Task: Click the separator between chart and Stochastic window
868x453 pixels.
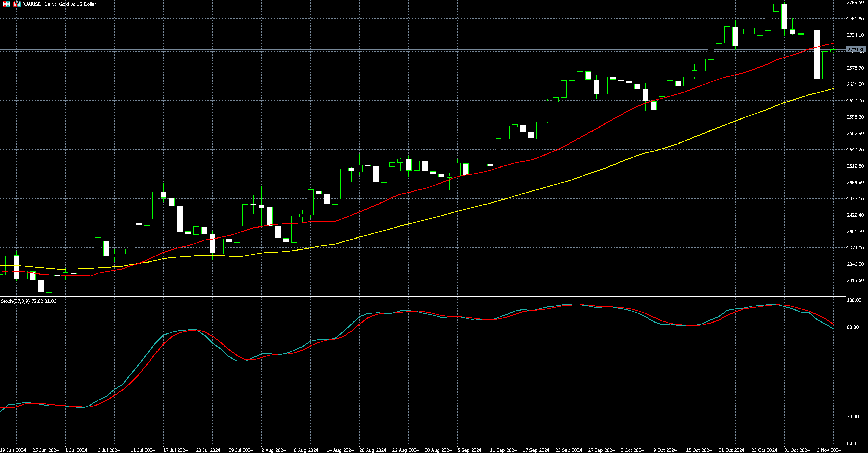Action: pyautogui.click(x=421, y=297)
